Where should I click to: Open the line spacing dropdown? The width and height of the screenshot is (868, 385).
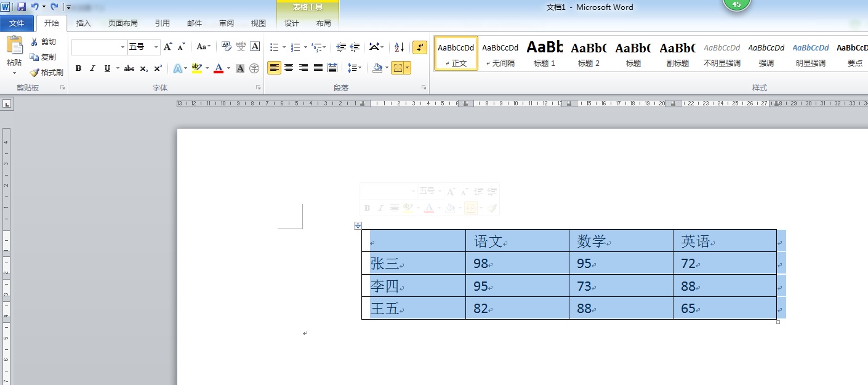click(355, 68)
